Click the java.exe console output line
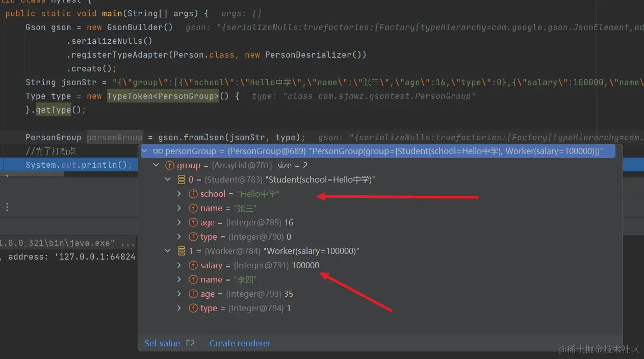The width and height of the screenshot is (644, 359). pyautogui.click(x=67, y=243)
